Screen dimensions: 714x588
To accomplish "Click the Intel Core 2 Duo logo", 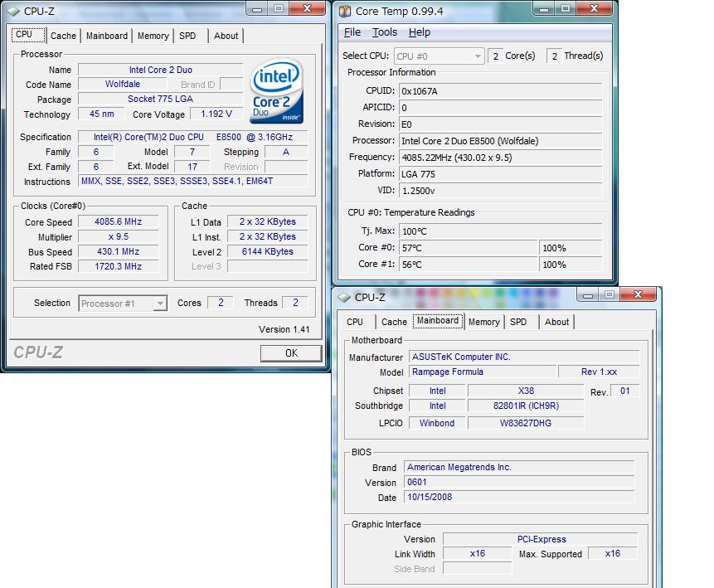I will coord(276,90).
